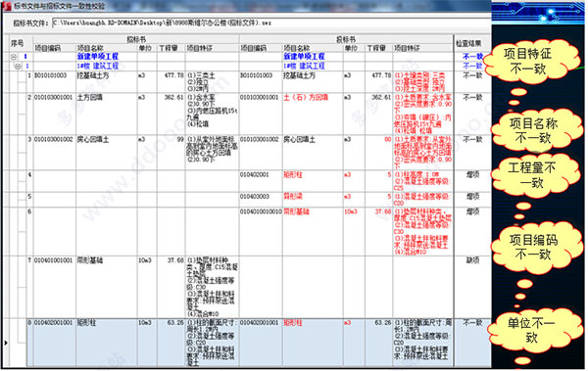This screenshot has height=371, width=588.
Task: Click the 招标书文件 path input field
Action: pos(271,23)
